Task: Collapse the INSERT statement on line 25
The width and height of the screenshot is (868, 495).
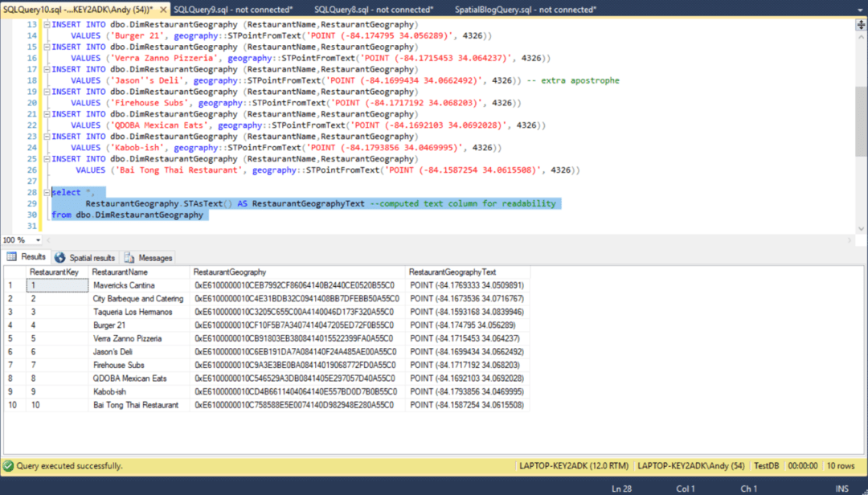Action: tap(47, 159)
